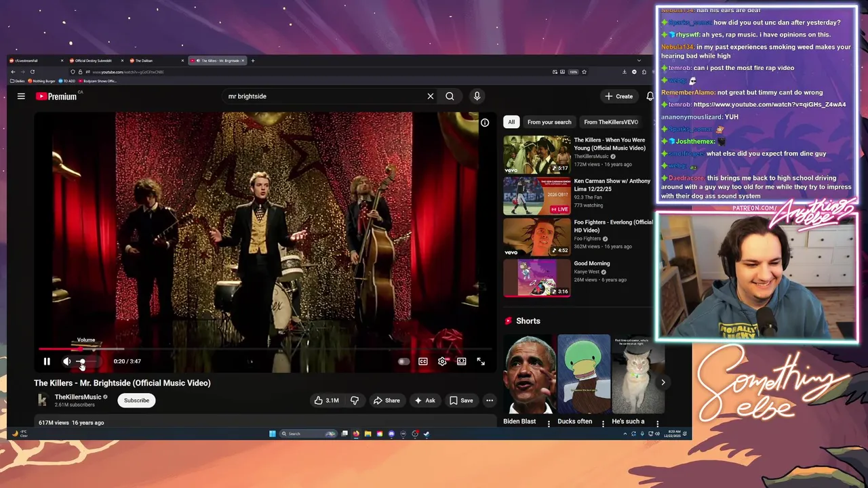
Task: Open the Dailies bookmark
Action: click(x=17, y=81)
